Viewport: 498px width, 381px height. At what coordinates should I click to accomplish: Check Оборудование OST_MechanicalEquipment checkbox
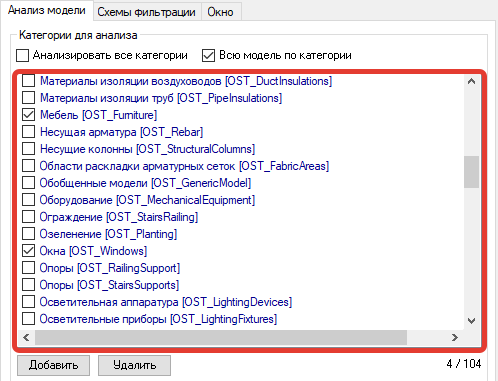(x=28, y=200)
